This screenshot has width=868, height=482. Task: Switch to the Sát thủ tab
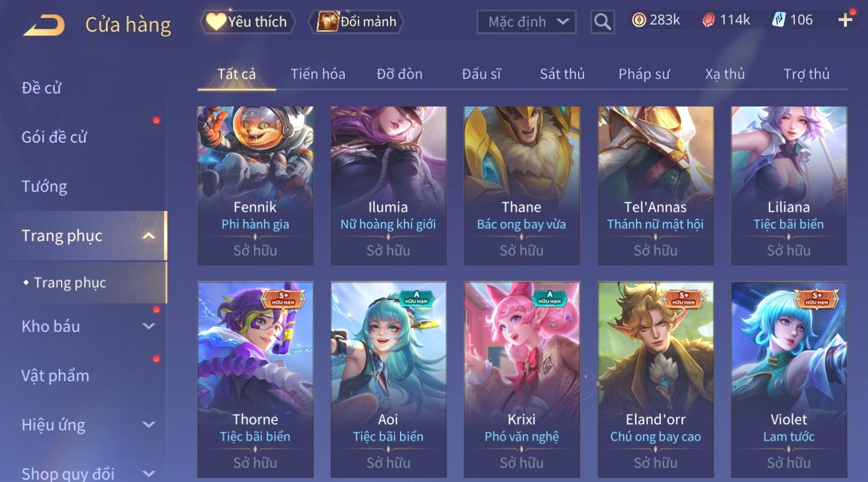tap(562, 74)
